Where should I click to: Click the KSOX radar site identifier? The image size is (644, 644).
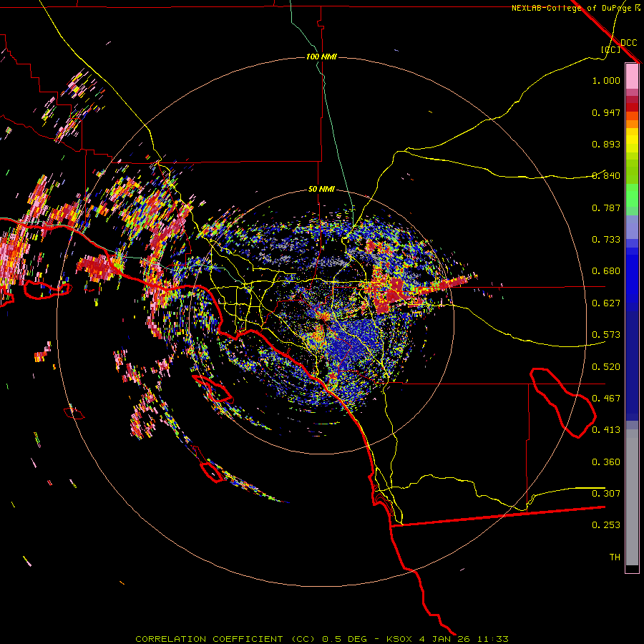(399, 639)
